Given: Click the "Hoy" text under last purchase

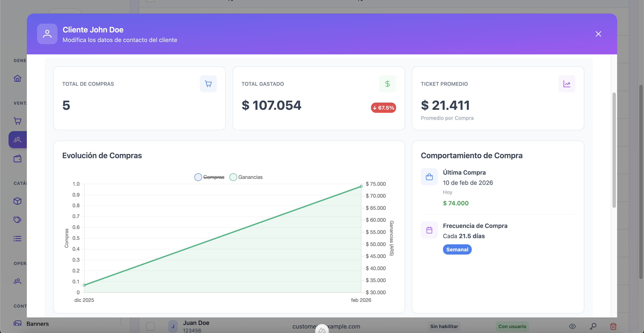Looking at the screenshot, I should tap(447, 192).
